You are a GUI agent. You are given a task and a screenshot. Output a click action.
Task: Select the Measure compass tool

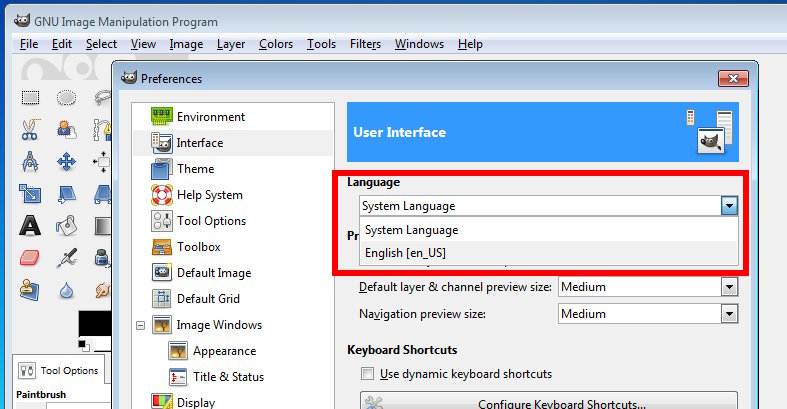[x=30, y=162]
